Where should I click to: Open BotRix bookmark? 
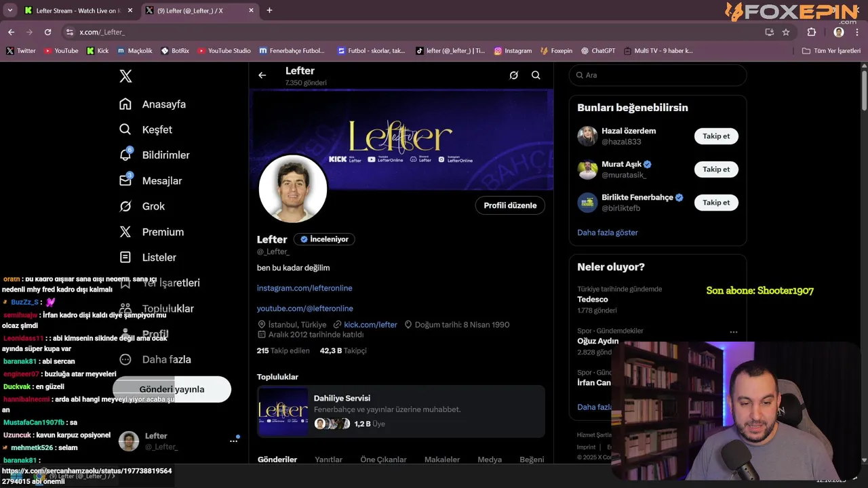point(175,51)
